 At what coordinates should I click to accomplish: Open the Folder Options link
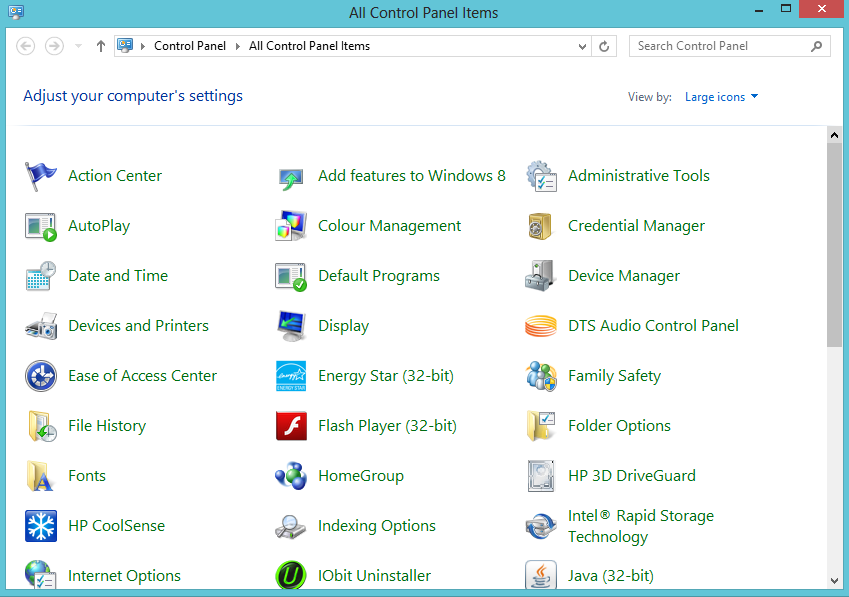coord(619,426)
